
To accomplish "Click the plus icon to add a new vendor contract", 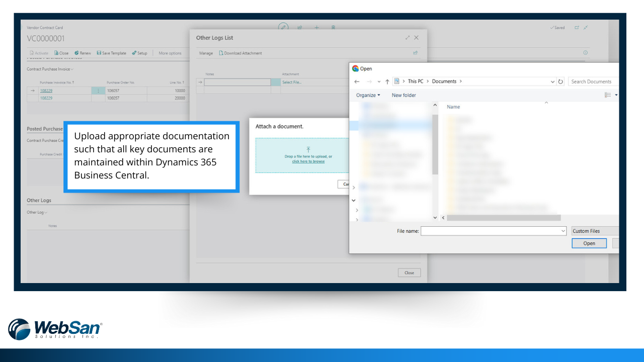I will 317,28.
